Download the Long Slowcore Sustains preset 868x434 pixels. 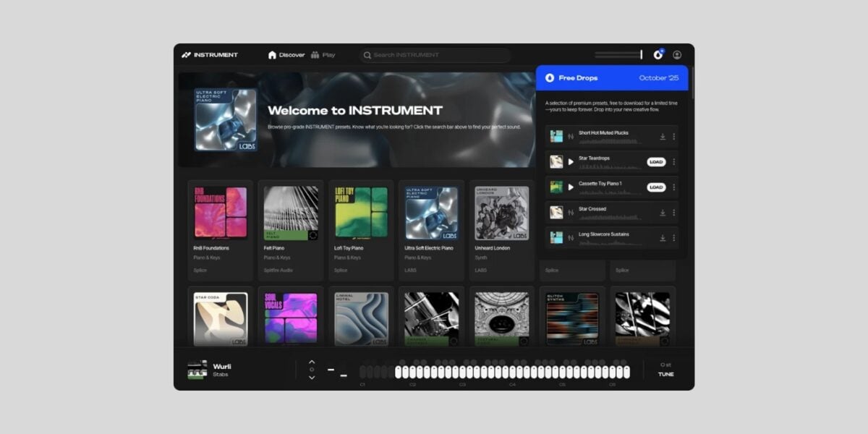click(662, 237)
